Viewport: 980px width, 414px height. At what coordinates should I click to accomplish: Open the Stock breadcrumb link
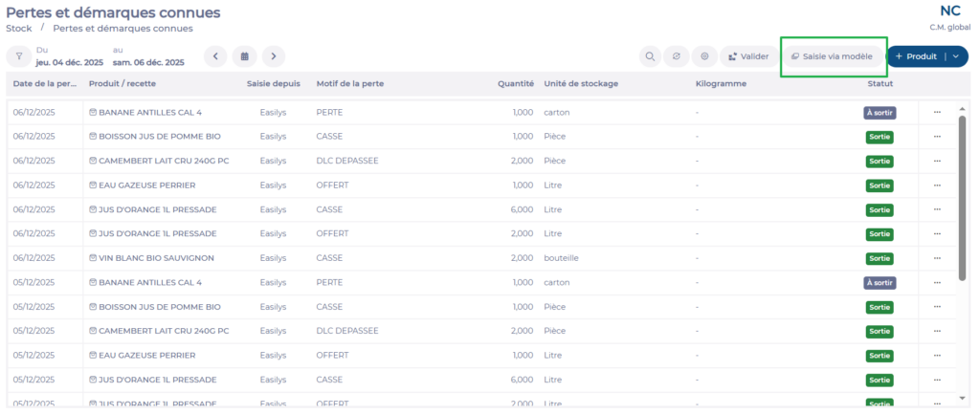[19, 28]
